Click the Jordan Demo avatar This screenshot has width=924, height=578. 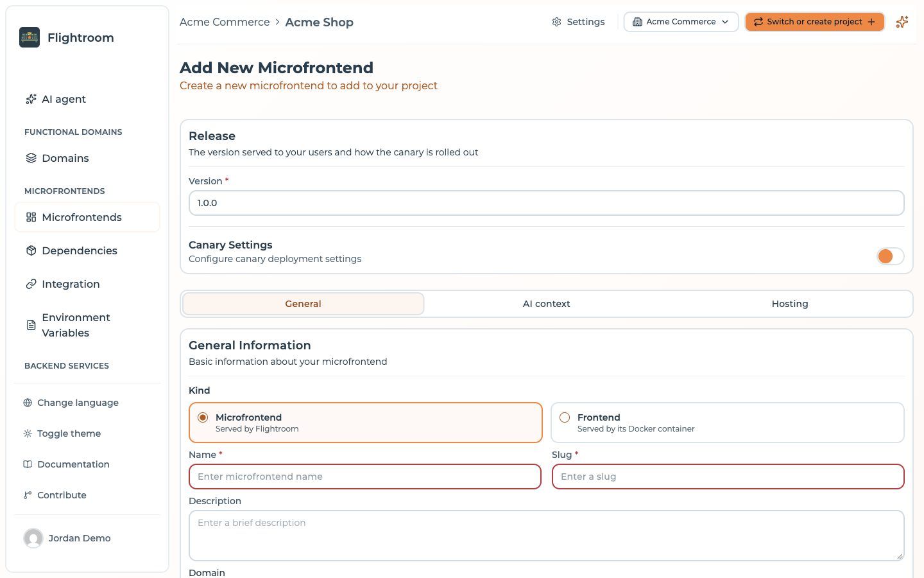click(33, 538)
